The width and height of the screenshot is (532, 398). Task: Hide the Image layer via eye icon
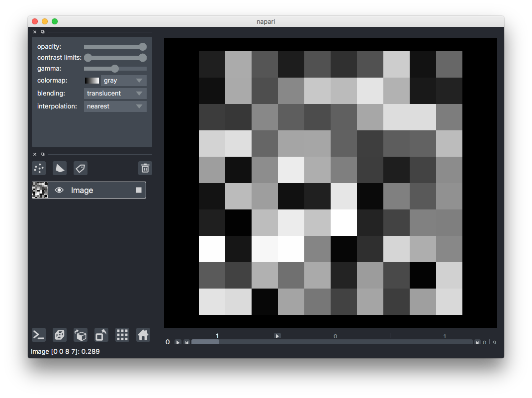point(59,190)
